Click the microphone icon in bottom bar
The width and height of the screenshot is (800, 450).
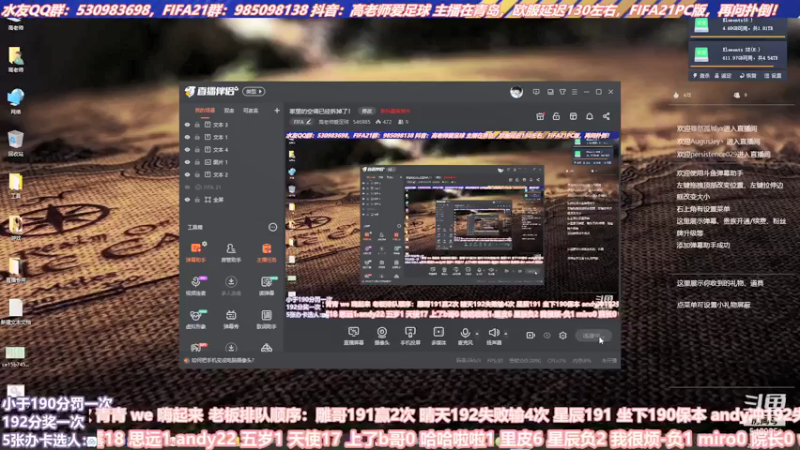(x=465, y=333)
